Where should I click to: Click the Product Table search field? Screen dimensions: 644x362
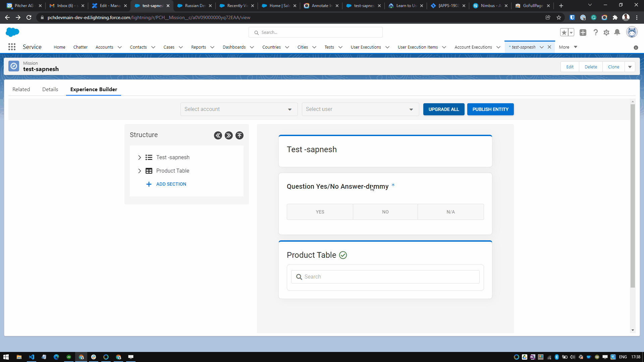click(x=389, y=277)
